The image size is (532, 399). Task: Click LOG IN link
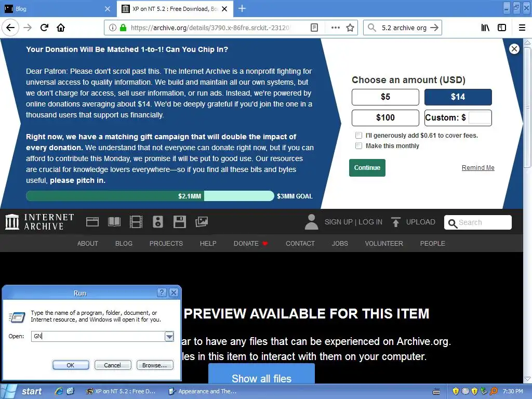[370, 222]
